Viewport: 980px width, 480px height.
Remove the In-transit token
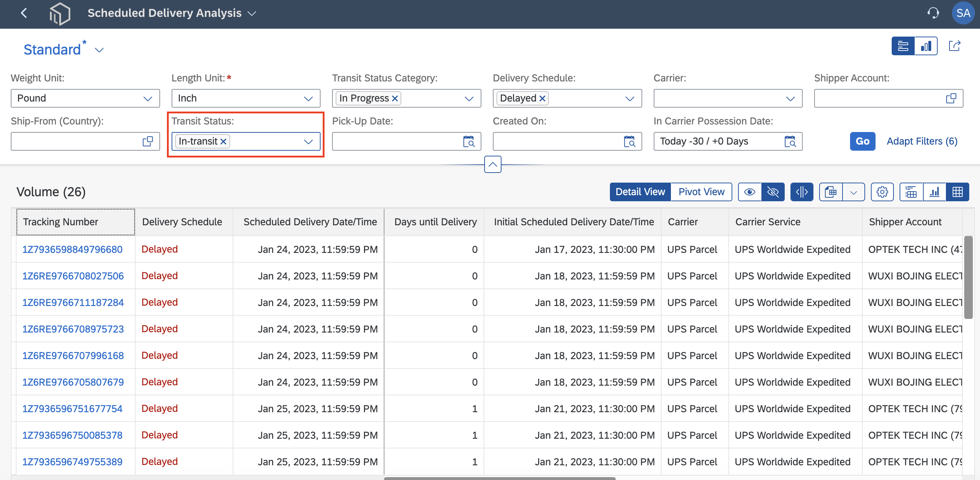pyautogui.click(x=223, y=142)
